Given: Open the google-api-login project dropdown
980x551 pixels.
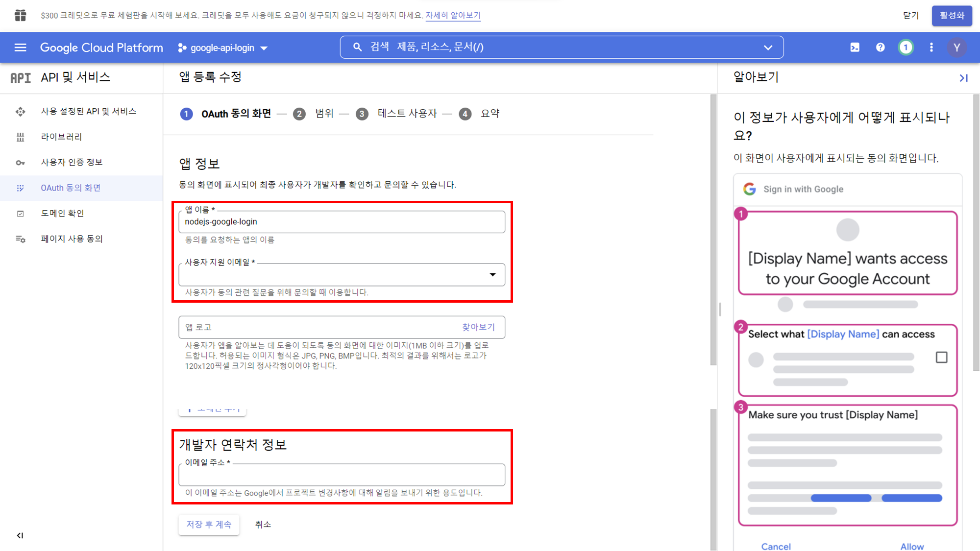Looking at the screenshot, I should [x=223, y=48].
